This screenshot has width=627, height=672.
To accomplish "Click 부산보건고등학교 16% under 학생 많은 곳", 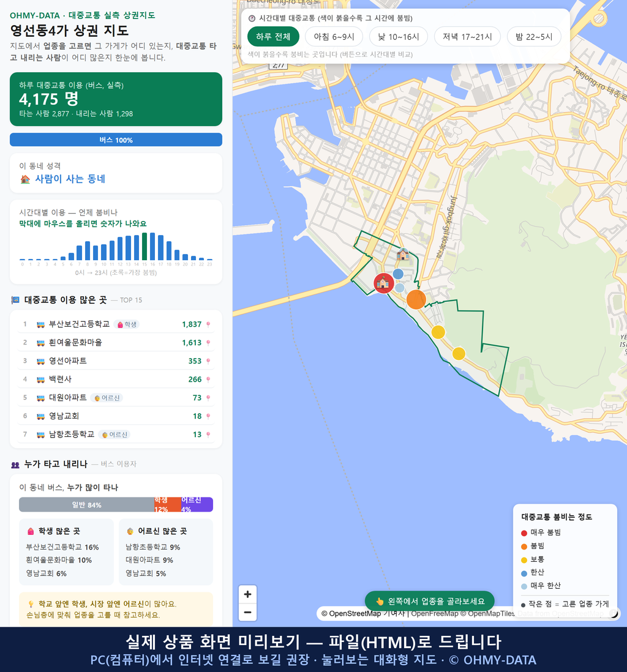I will click(x=62, y=547).
